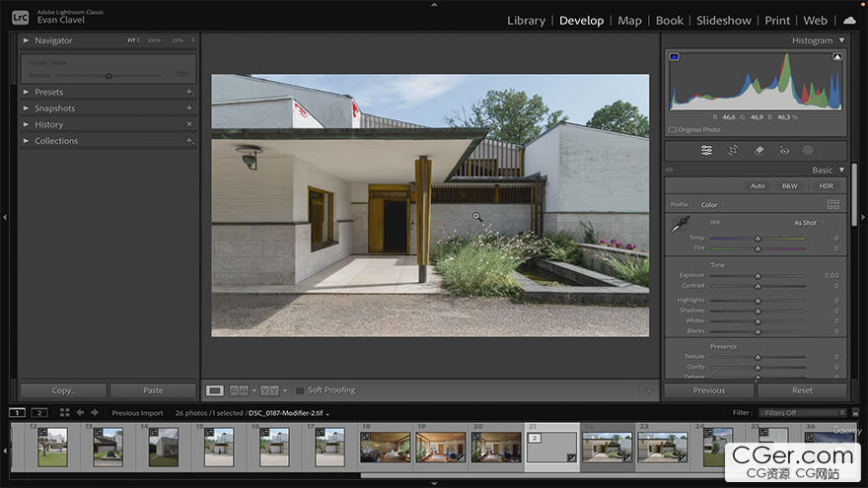868x488 pixels.
Task: Toggle the filter switch at filmstrip right
Action: click(x=855, y=413)
